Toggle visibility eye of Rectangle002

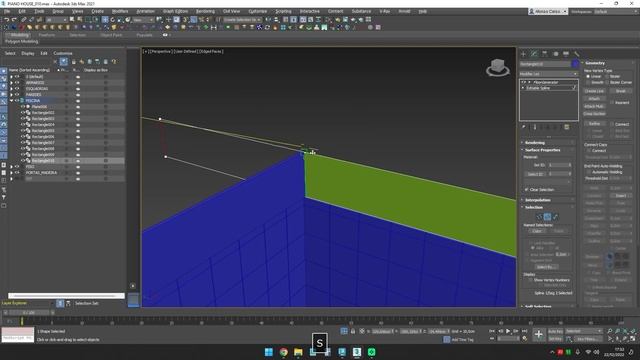pos(23,113)
